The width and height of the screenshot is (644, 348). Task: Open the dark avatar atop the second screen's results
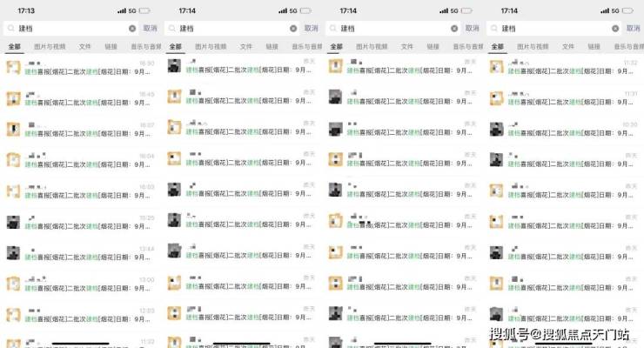coord(174,66)
